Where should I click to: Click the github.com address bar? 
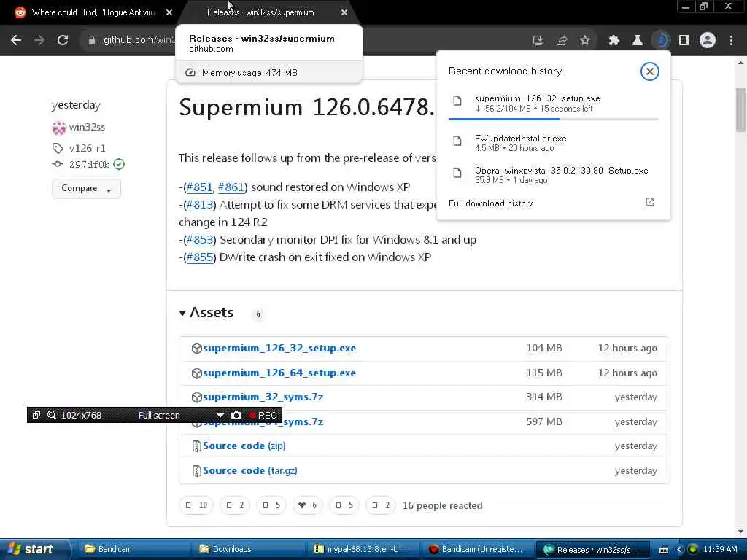138,41
